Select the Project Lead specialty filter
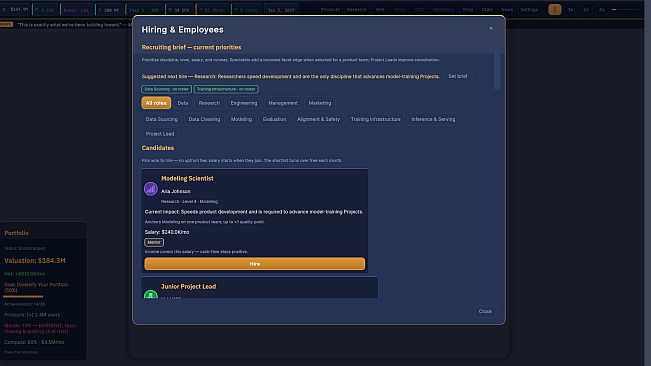Viewport: 651px width, 366px height. click(160, 134)
